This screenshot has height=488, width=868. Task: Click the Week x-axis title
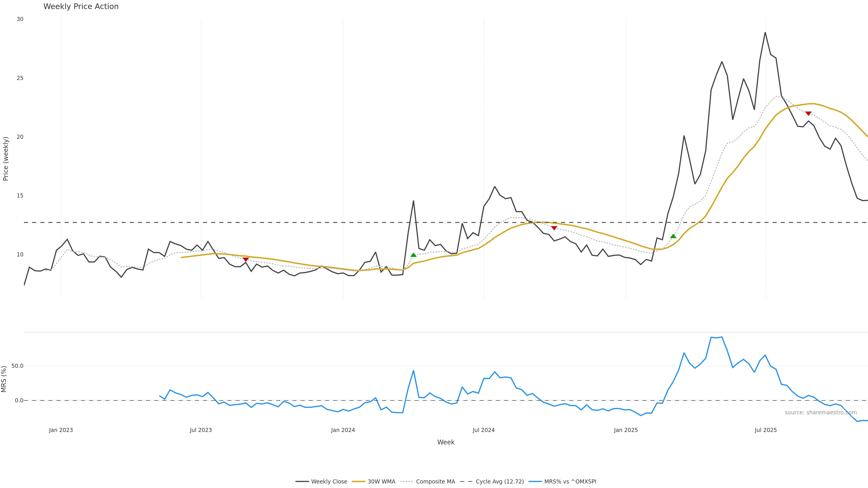(446, 442)
